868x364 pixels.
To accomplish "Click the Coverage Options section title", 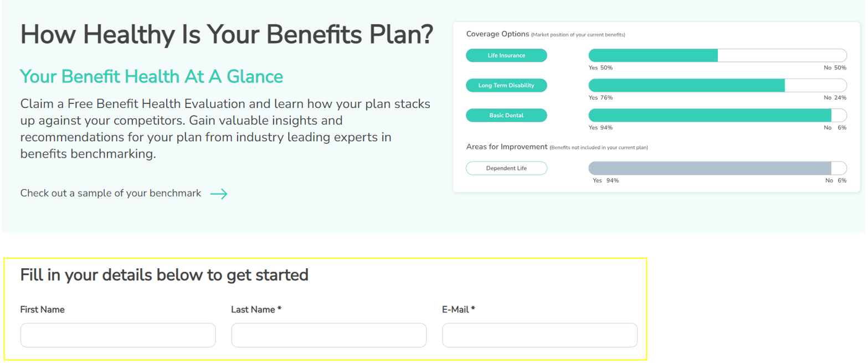I will point(497,34).
